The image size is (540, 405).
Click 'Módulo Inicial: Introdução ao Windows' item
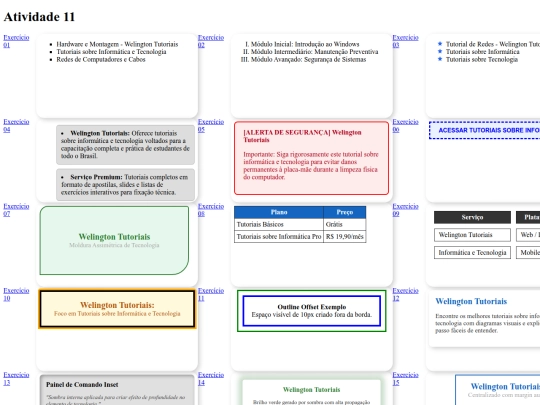coord(305,44)
